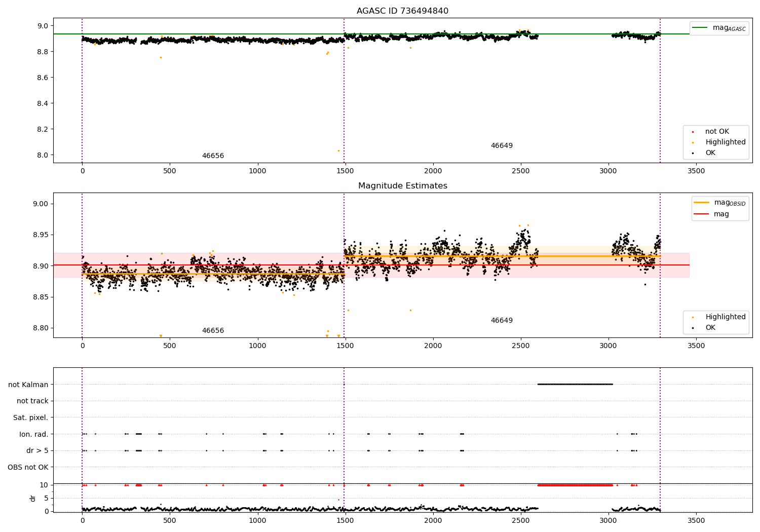
Task: Click the 'OBS not OK' row label
Action: (x=28, y=467)
